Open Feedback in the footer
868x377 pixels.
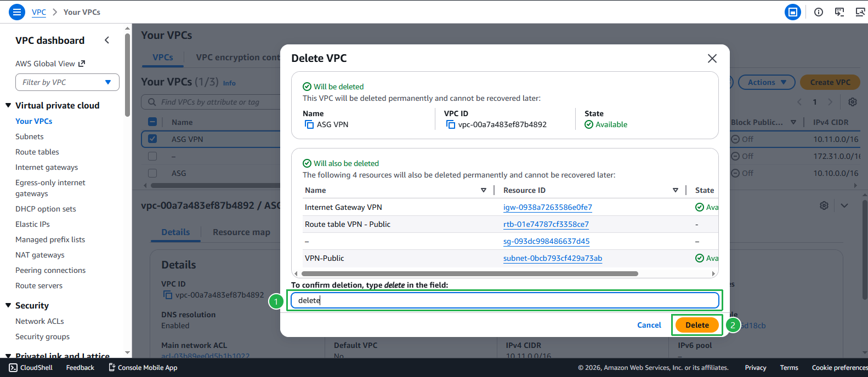click(80, 368)
